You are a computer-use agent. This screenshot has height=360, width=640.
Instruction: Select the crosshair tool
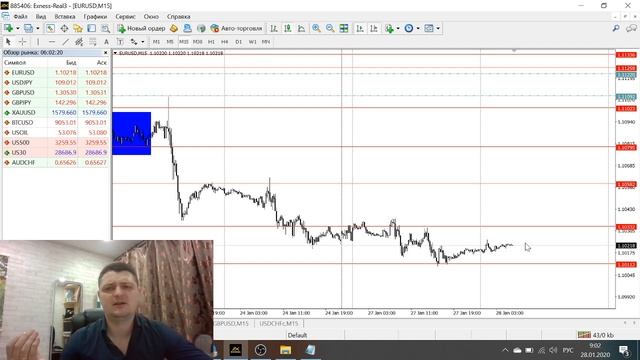(22, 42)
